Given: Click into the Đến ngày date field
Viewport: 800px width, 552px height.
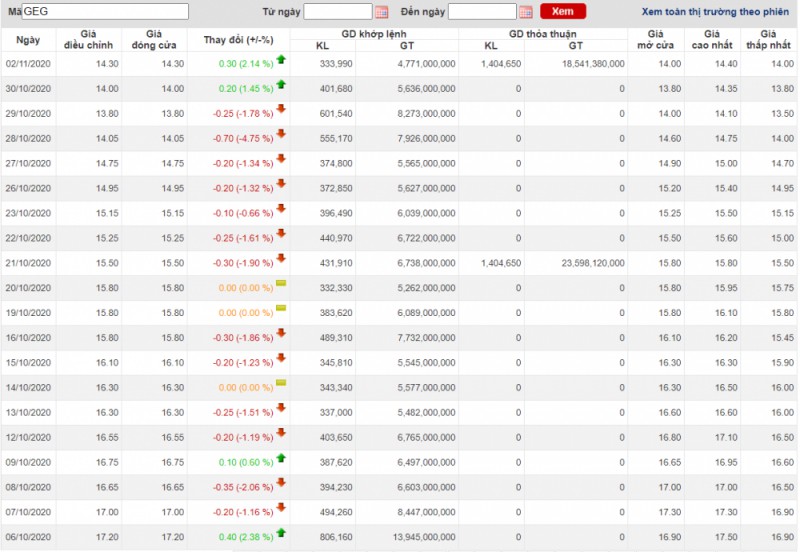Looking at the screenshot, I should pyautogui.click(x=482, y=12).
